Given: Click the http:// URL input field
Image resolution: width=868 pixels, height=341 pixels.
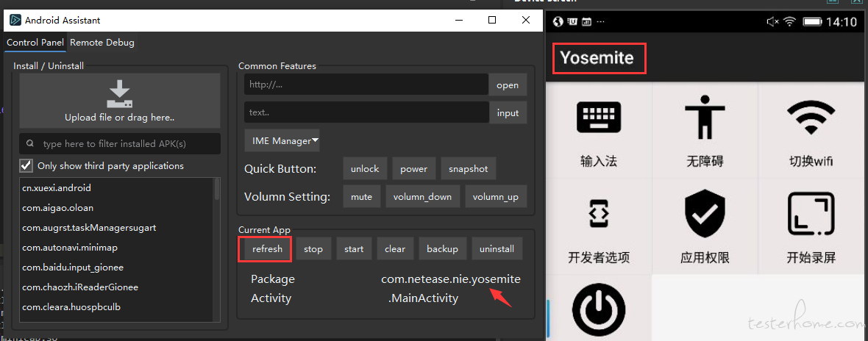Looking at the screenshot, I should pyautogui.click(x=366, y=85).
